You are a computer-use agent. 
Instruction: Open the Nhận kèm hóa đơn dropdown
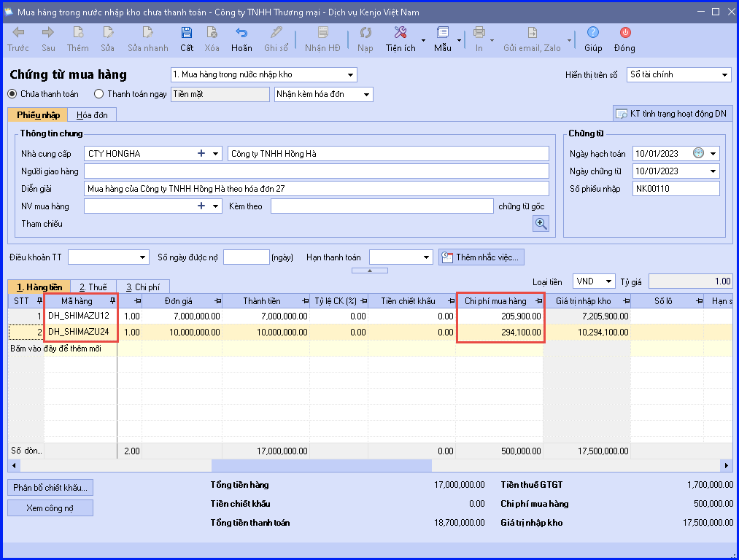pyautogui.click(x=366, y=95)
